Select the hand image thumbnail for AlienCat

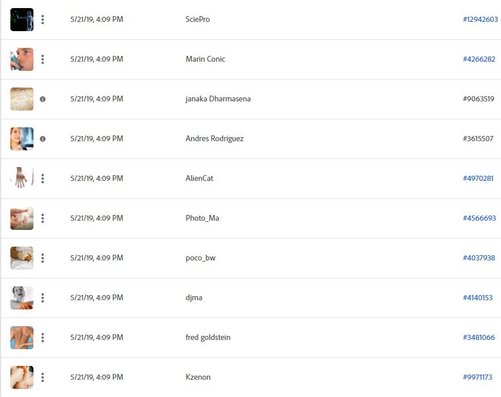coord(22,178)
